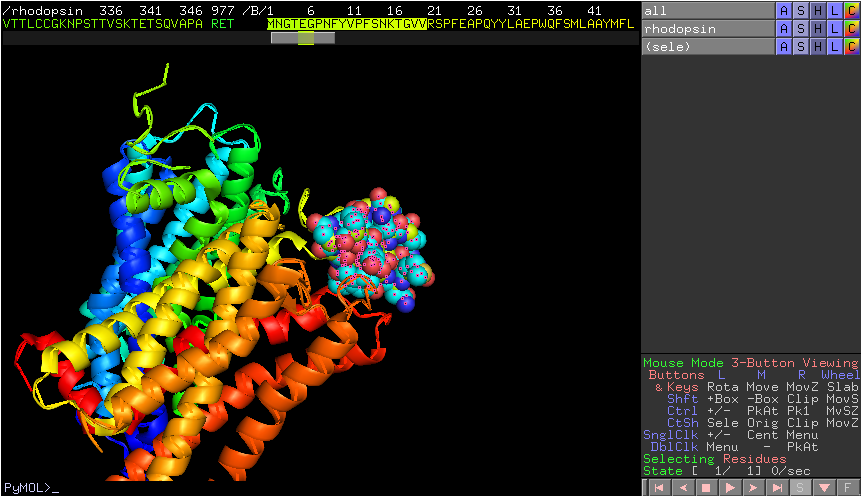Open Hide menu for rhodopsin object
This screenshot has width=862, height=497.
(817, 29)
